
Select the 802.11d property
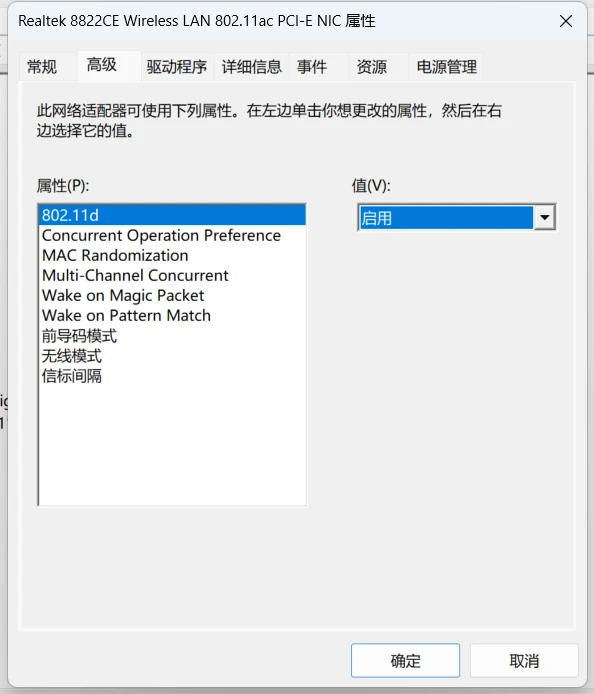172,216
